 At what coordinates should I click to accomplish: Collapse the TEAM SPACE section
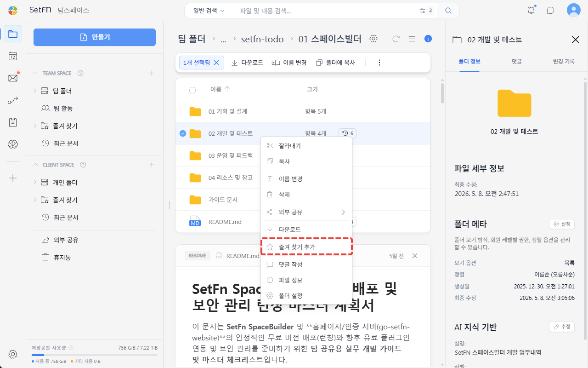pos(36,73)
